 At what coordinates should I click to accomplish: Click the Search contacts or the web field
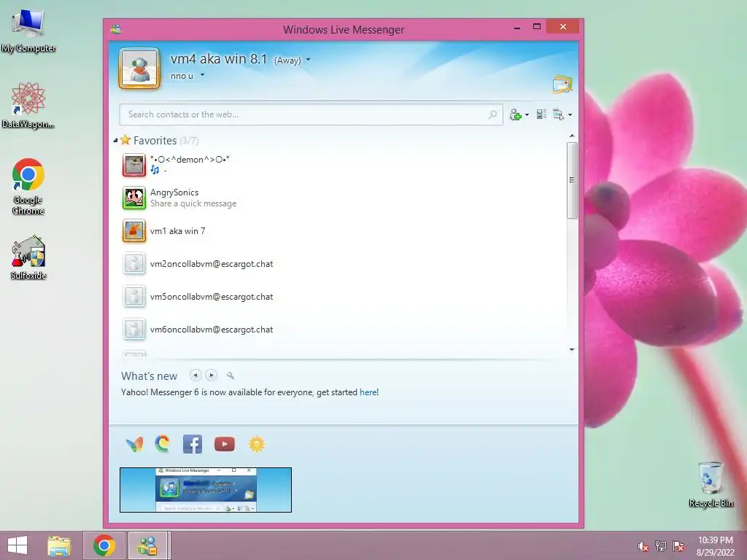[311, 114]
